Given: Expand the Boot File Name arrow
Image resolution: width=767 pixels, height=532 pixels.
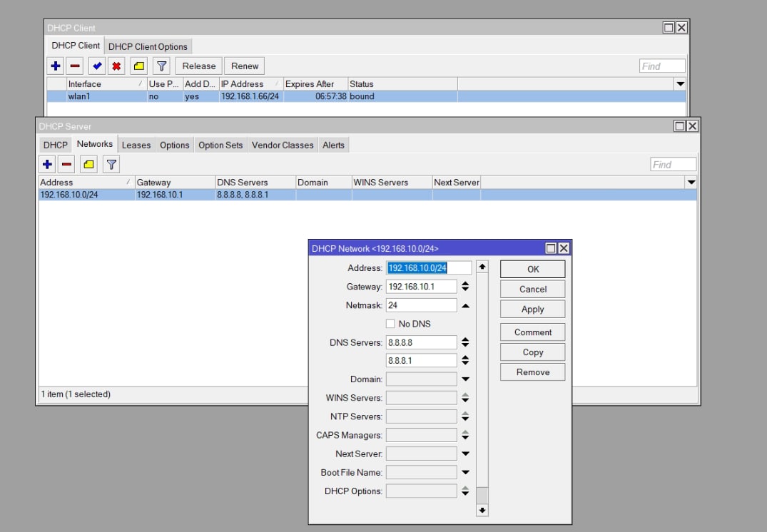Looking at the screenshot, I should coord(466,472).
